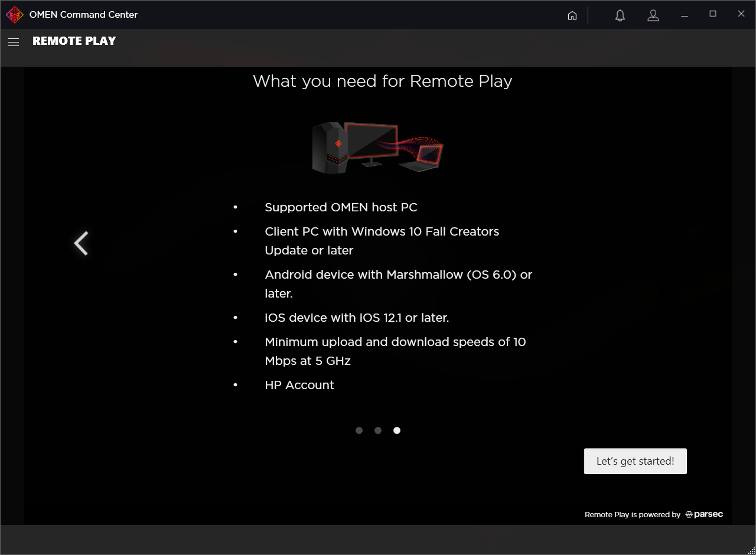
Task: Click the 'Supported OMEN host PC' line
Action: click(341, 207)
